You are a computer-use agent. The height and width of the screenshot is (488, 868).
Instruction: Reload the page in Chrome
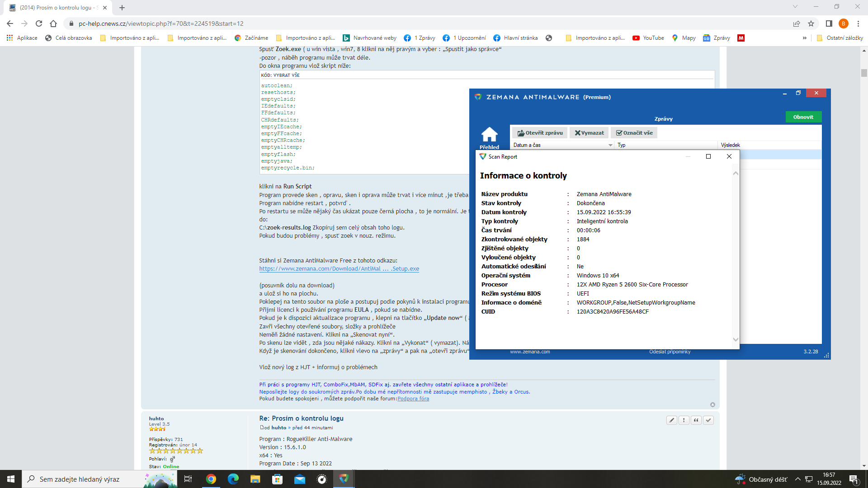point(39,23)
